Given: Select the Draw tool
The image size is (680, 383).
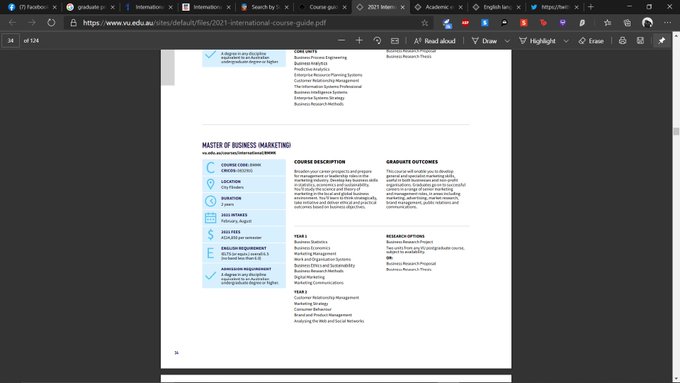Looking at the screenshot, I should click(484, 41).
